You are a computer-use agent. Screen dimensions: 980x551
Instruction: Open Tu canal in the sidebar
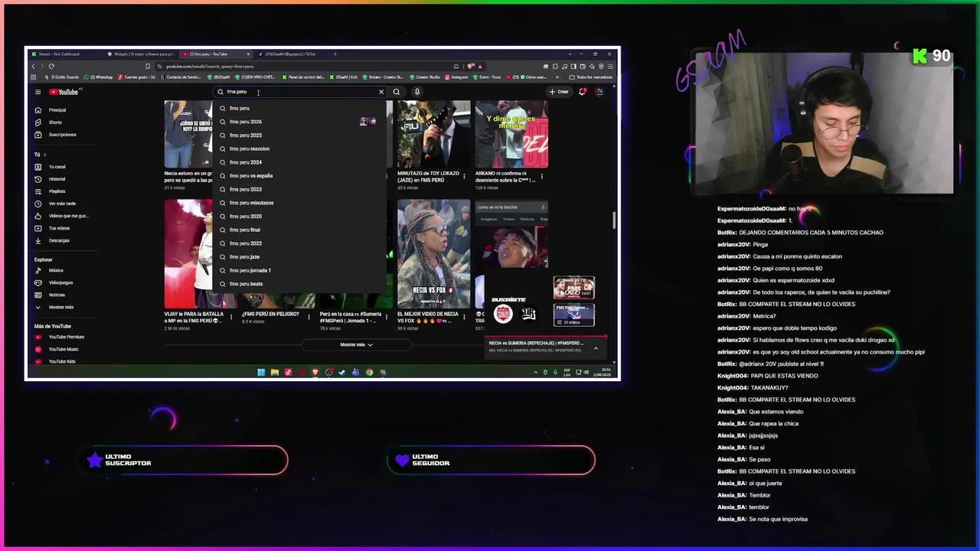pyautogui.click(x=57, y=167)
